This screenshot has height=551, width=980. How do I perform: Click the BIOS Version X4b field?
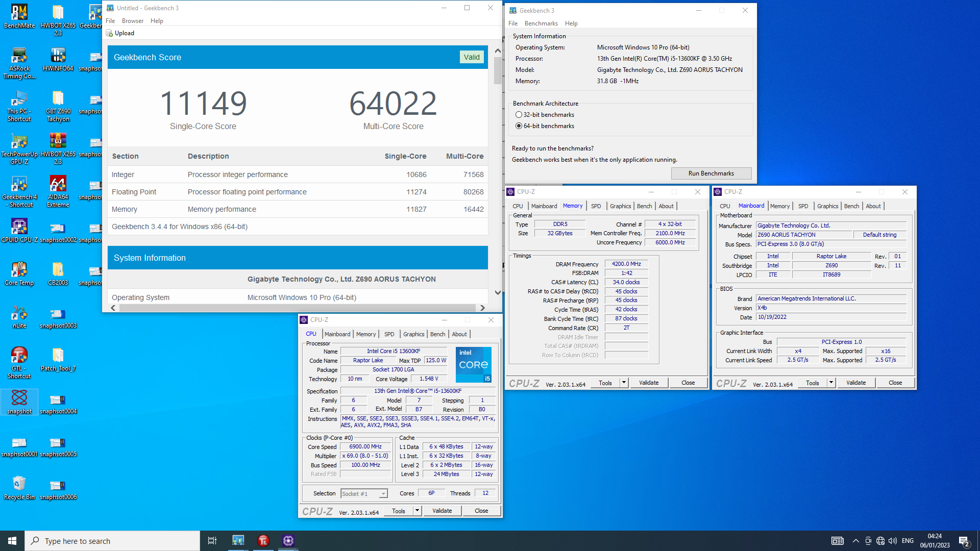pyautogui.click(x=831, y=308)
